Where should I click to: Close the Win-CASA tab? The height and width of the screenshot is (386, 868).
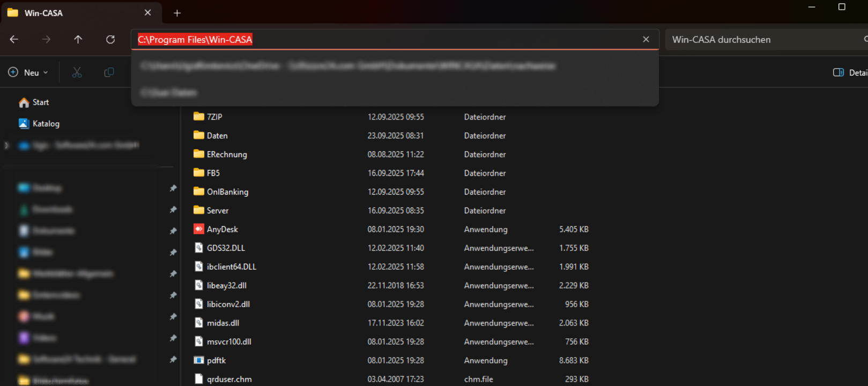coord(148,12)
